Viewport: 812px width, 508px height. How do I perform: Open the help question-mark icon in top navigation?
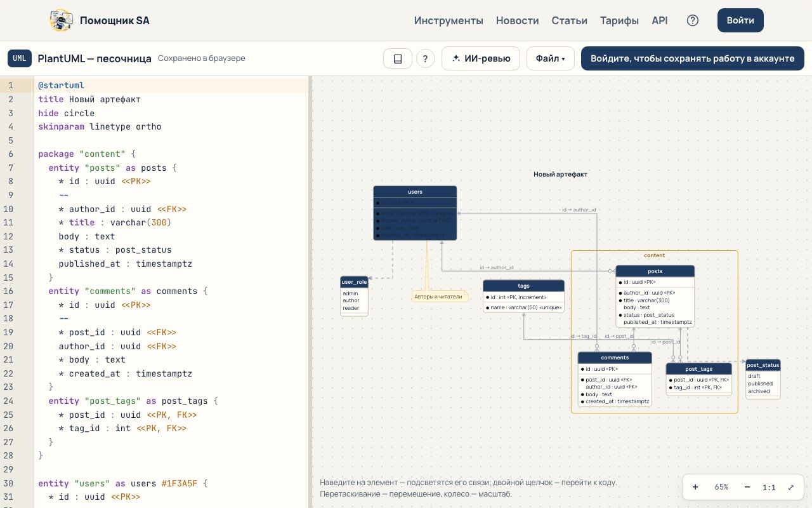point(693,20)
